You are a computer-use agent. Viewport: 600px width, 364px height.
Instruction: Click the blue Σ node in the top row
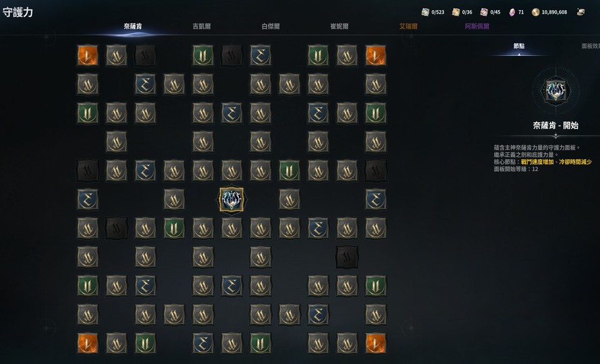pos(261,55)
